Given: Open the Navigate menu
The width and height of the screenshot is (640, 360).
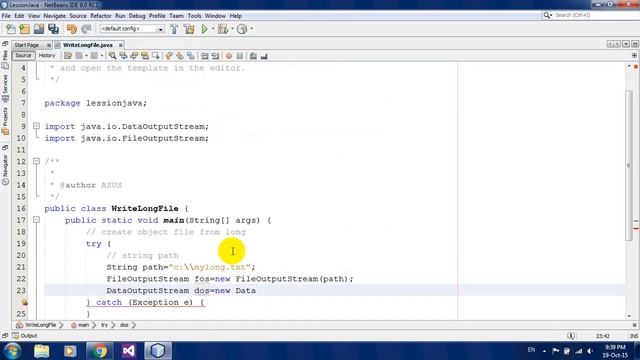Looking at the screenshot, I should pos(54,16).
